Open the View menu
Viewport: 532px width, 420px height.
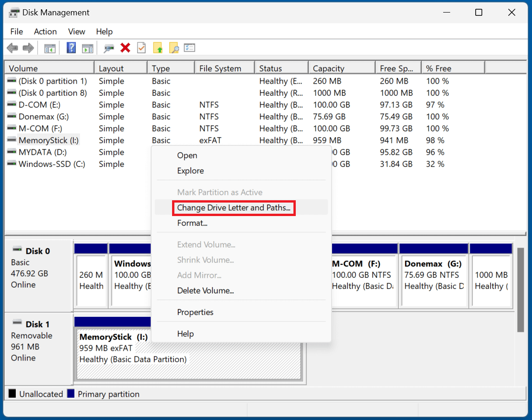[76, 32]
